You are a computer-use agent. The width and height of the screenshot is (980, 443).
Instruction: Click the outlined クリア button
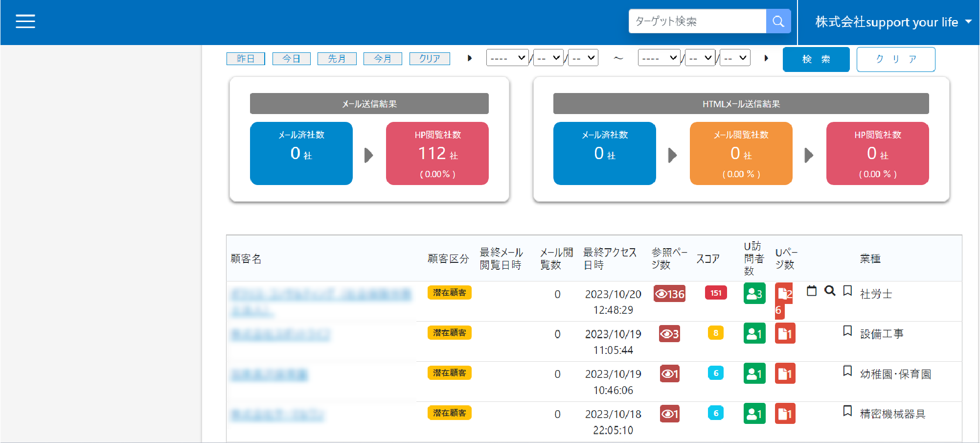(x=896, y=59)
